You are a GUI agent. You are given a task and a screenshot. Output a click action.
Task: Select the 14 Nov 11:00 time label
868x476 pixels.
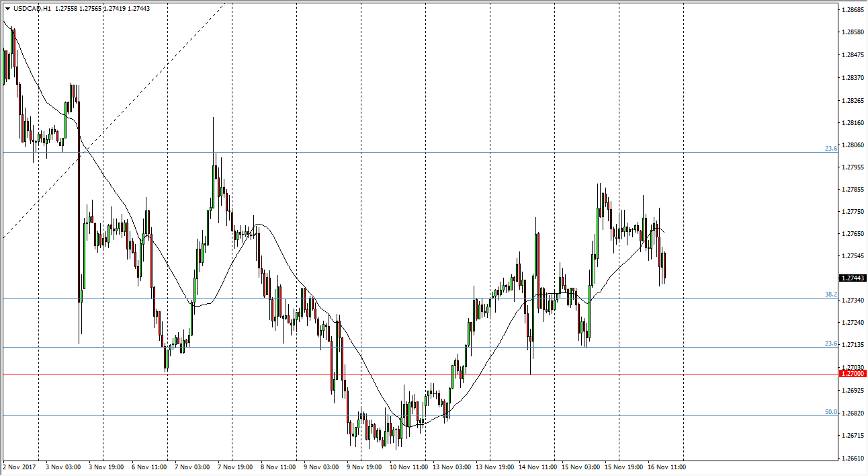[x=537, y=467]
